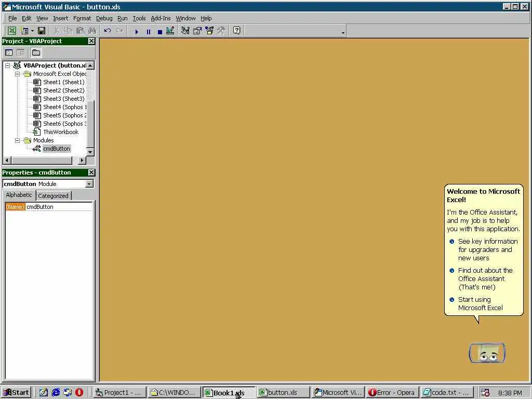Viewport: 532px width, 399px height.
Task: Stop execution with the Reset square icon
Action: click(x=160, y=32)
